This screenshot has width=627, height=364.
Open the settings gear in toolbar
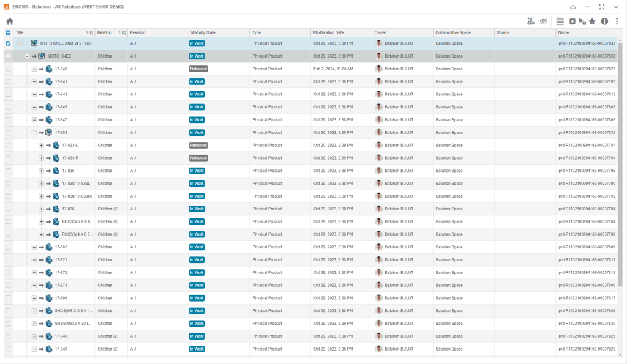coord(573,21)
